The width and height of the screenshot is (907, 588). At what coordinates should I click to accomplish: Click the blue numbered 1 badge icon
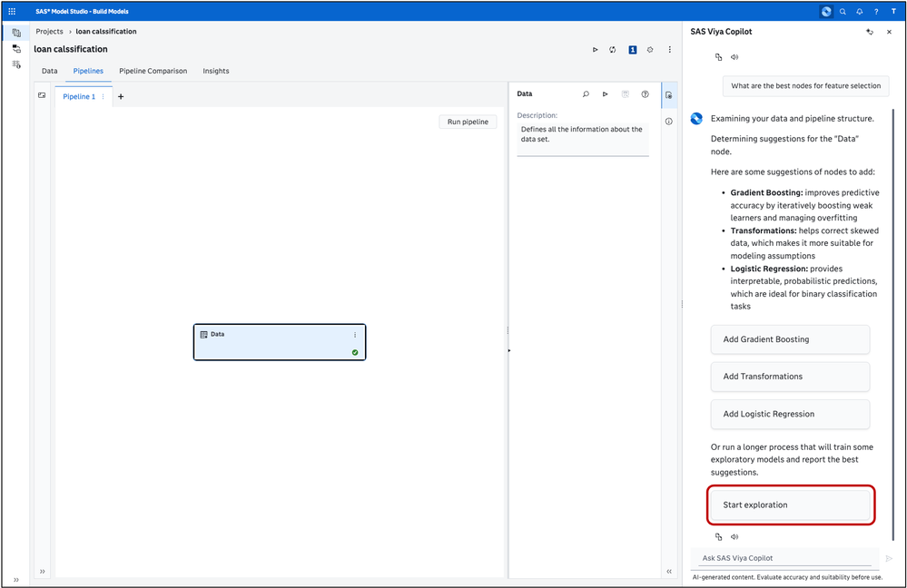coord(632,50)
